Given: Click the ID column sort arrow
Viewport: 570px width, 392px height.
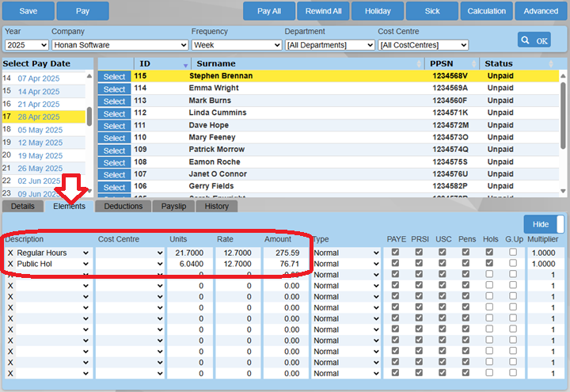Looking at the screenshot, I should click(185, 64).
